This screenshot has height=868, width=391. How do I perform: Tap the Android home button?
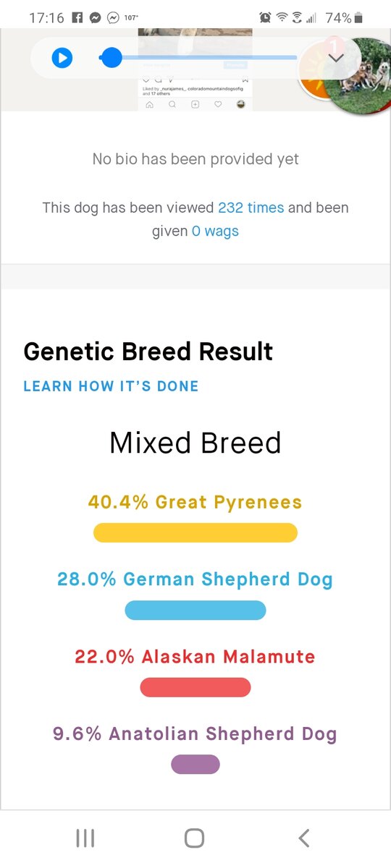click(194, 838)
